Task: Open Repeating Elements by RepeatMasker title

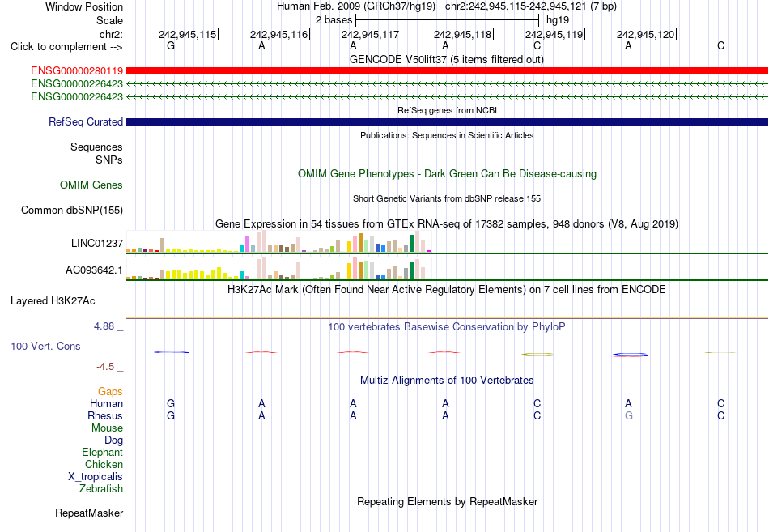Action: click(x=448, y=502)
